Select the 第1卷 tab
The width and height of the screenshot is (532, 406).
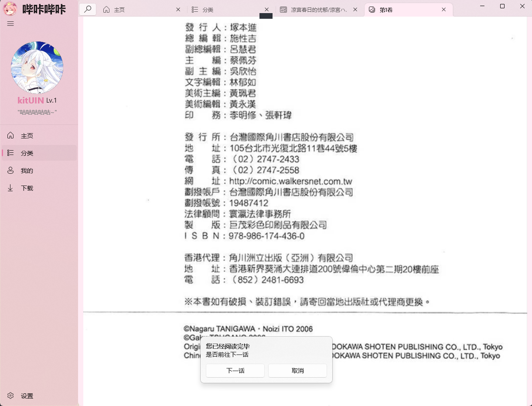point(408,10)
